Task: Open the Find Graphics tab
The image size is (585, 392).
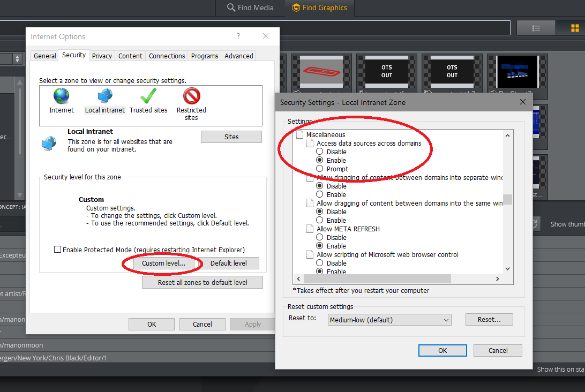Action: (319, 7)
